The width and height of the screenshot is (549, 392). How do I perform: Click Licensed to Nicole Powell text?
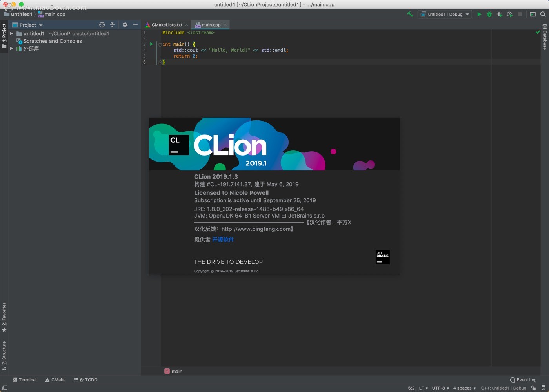click(231, 193)
